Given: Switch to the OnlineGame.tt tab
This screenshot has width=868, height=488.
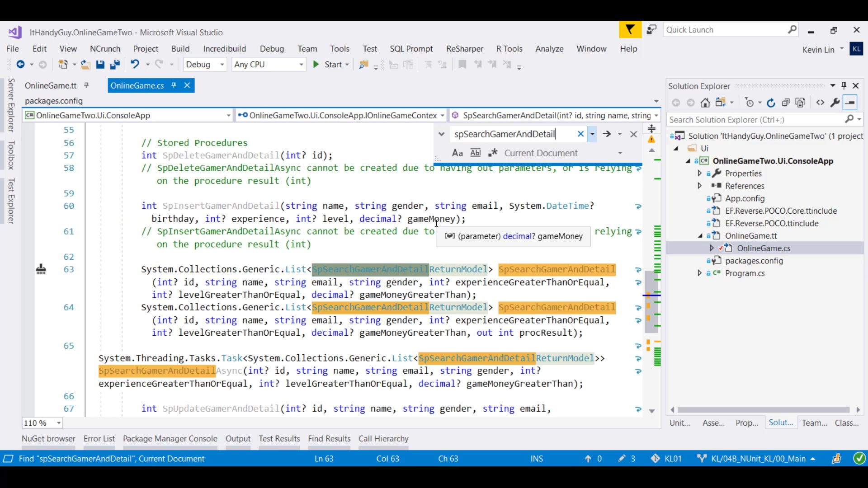Looking at the screenshot, I should pyautogui.click(x=51, y=86).
